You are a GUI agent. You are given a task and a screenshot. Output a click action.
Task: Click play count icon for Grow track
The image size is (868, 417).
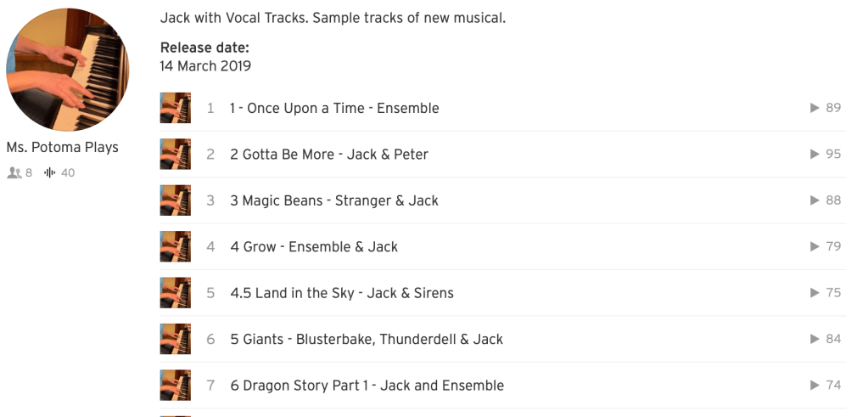coord(815,246)
